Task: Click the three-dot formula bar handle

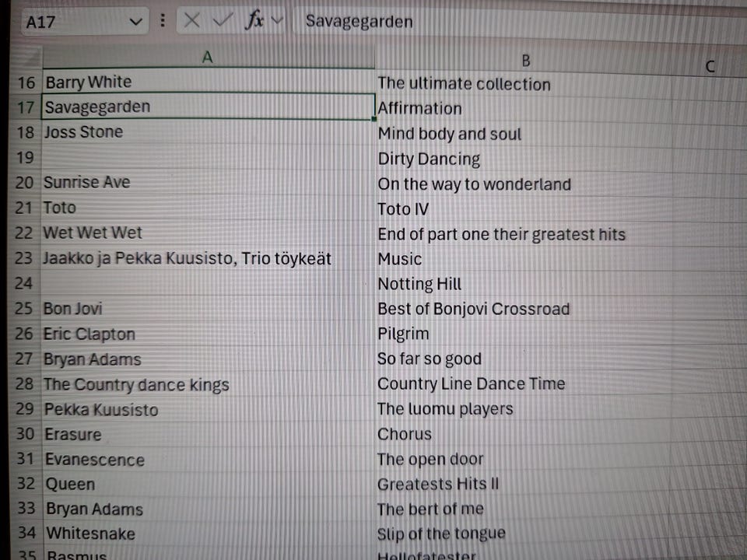Action: (x=163, y=20)
